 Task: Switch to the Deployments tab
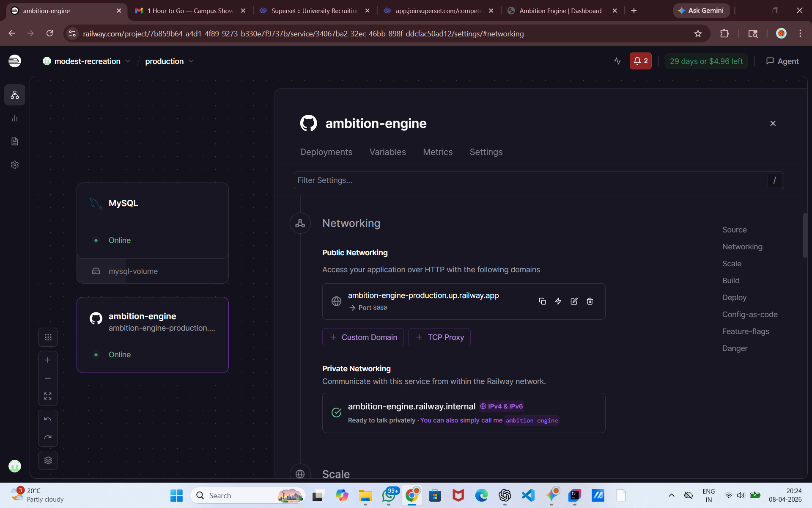326,152
